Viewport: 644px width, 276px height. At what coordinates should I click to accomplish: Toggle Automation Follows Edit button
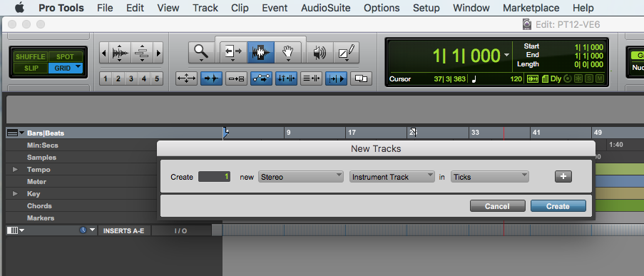click(261, 78)
